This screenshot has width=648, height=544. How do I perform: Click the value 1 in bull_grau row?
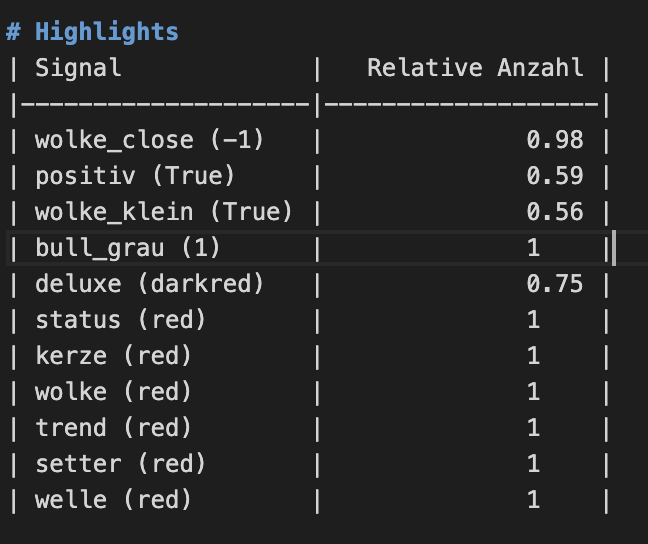(x=533, y=248)
